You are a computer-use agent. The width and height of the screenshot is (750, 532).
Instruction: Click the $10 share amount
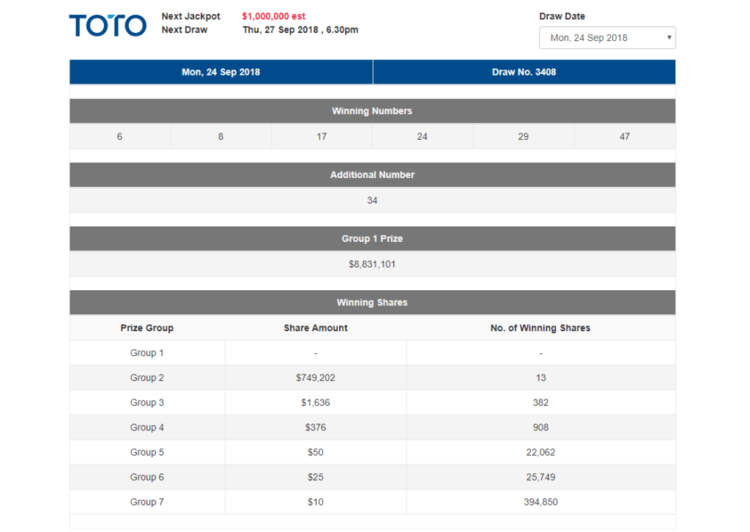(x=316, y=502)
